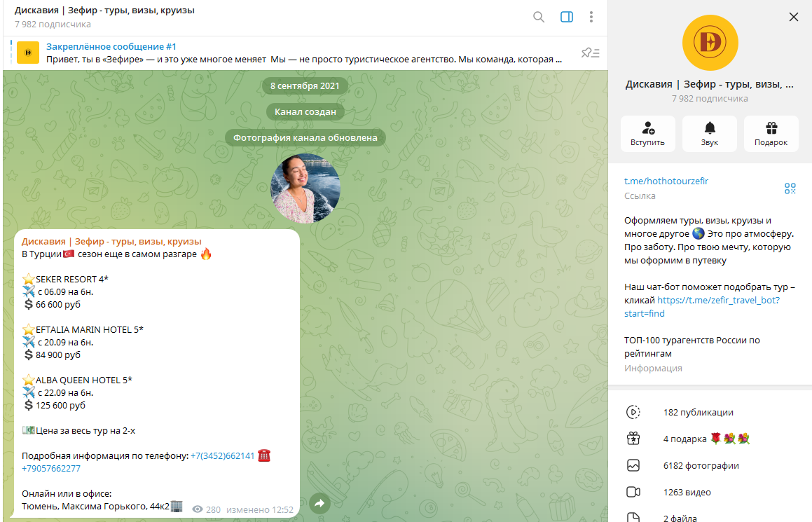Click the channel title in chat header

(104, 11)
